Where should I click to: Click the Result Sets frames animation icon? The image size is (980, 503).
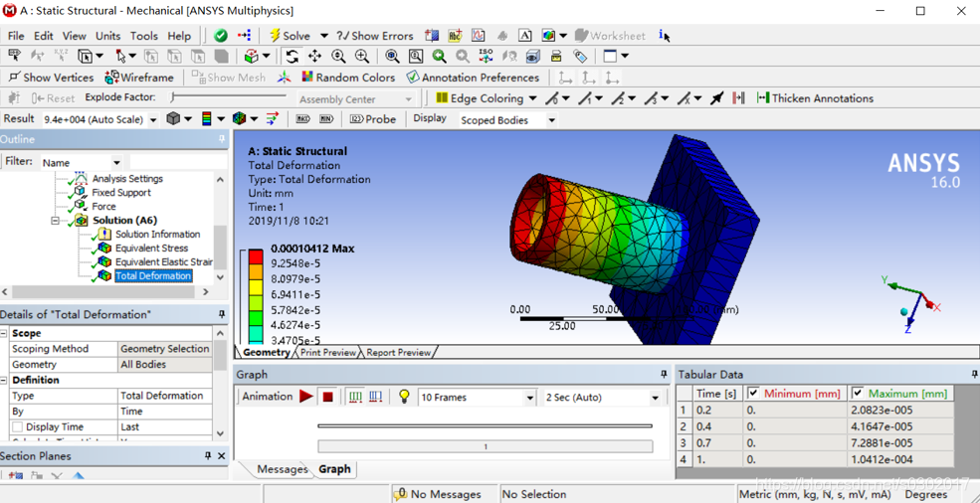click(x=376, y=397)
